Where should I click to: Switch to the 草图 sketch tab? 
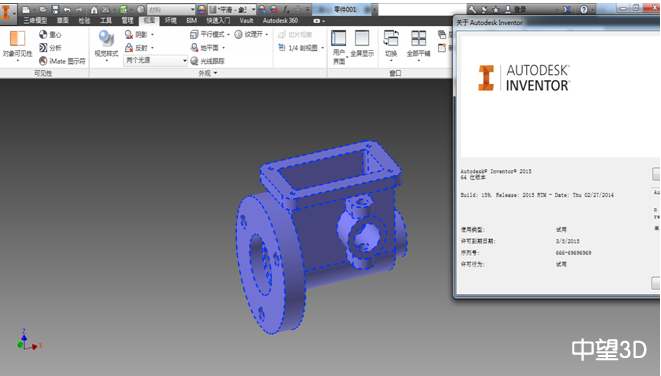click(62, 21)
